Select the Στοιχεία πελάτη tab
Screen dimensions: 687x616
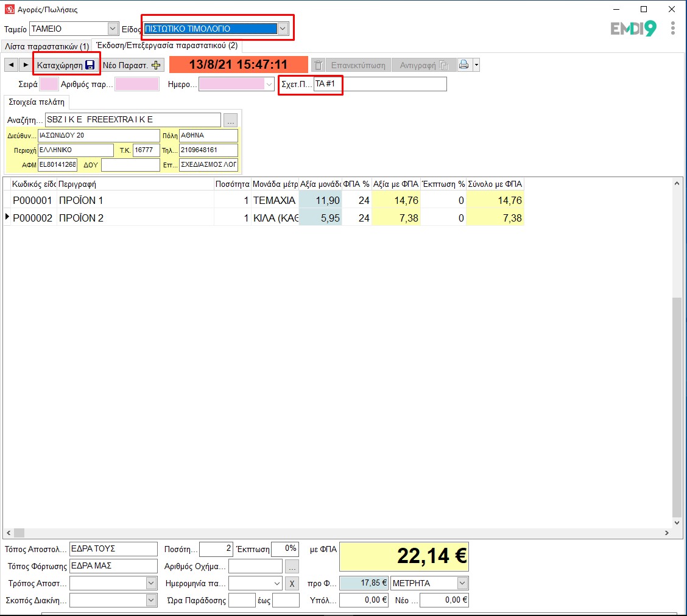pyautogui.click(x=36, y=102)
